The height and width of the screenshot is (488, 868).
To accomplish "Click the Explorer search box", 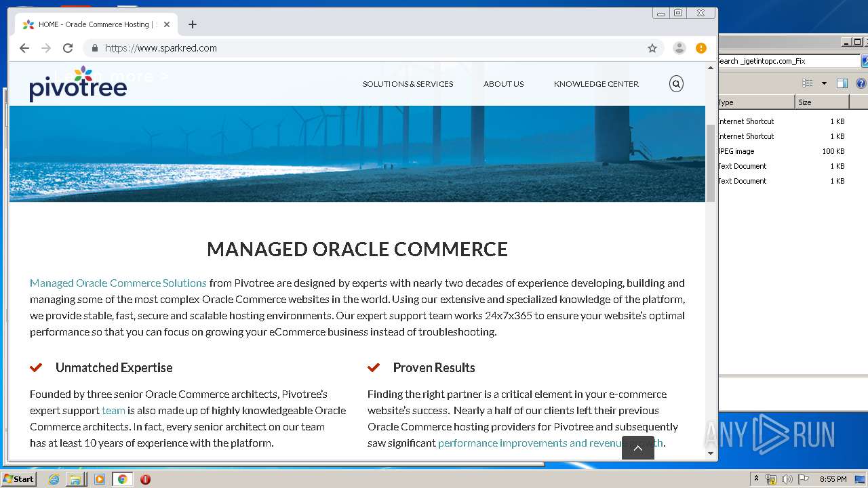I will (789, 61).
